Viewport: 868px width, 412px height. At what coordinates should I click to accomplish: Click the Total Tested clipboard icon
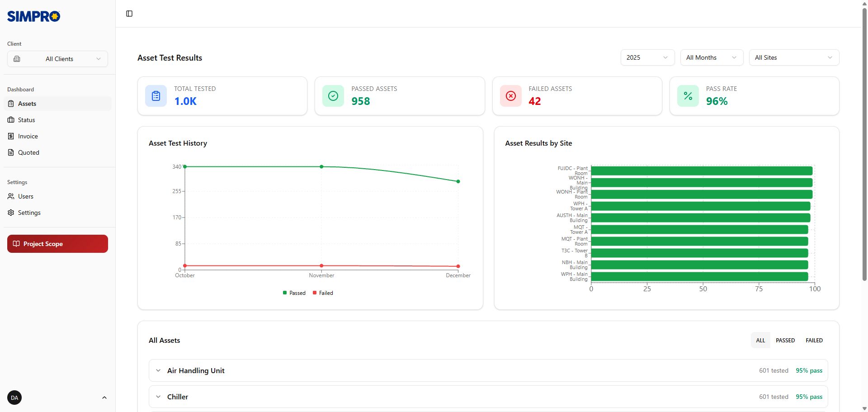pos(156,96)
